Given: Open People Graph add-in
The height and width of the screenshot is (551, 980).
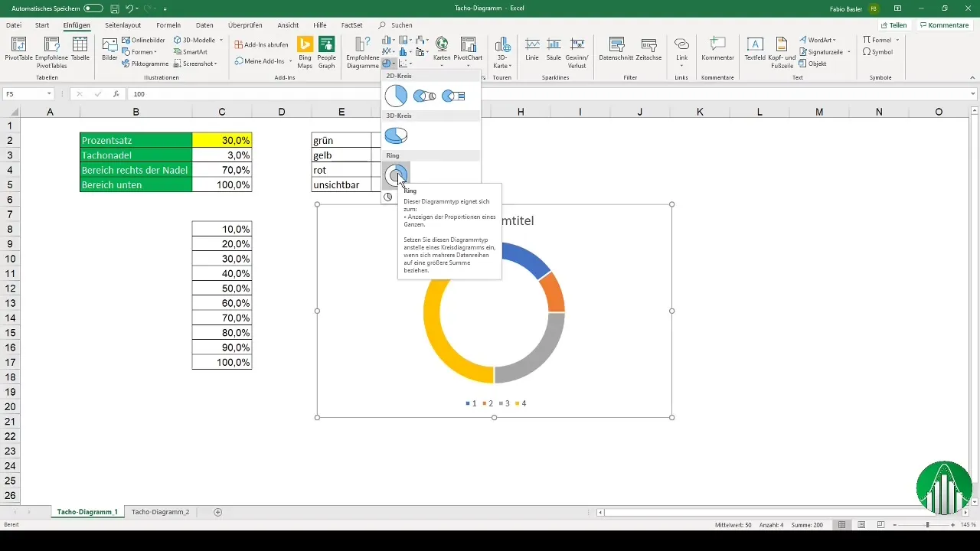Looking at the screenshot, I should pos(327,51).
